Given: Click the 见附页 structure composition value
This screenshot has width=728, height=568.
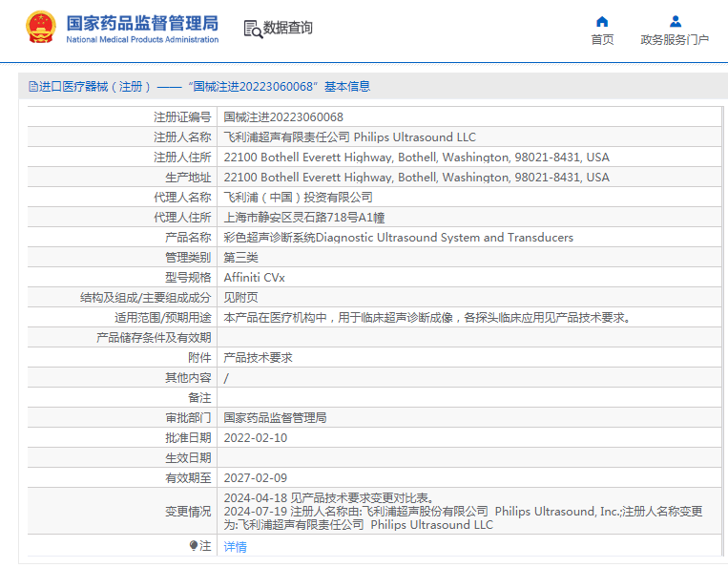Looking at the screenshot, I should click(240, 297).
